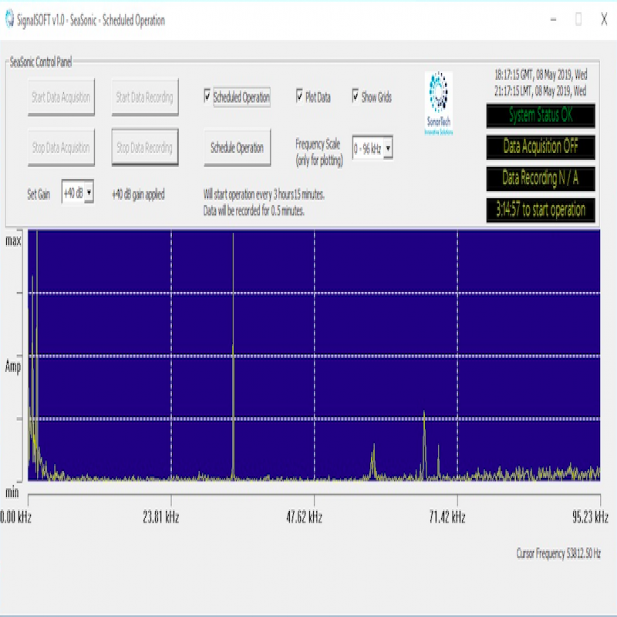Screen dimensions: 617x617
Task: Click the Data Recording N / A indicator
Action: point(540,178)
